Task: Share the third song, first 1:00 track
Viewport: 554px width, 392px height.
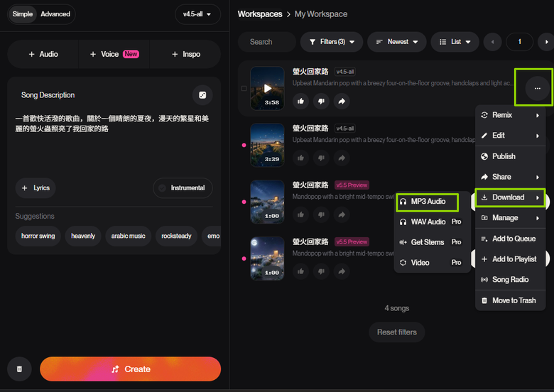Action: 342,214
